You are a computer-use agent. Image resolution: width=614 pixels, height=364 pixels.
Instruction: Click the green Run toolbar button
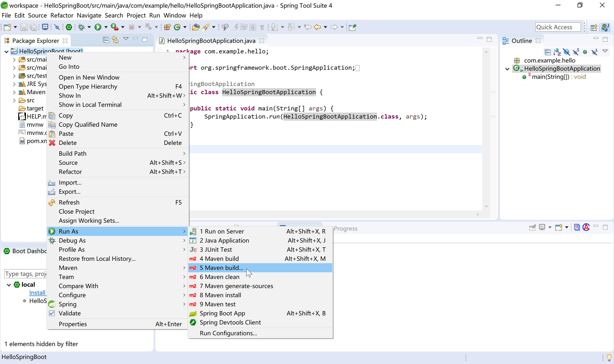(x=98, y=27)
